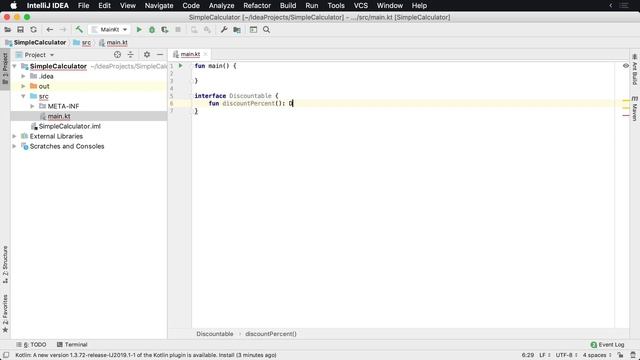Viewport: 640px width, 360px height.
Task: Open the VCS menu
Action: coord(361,6)
